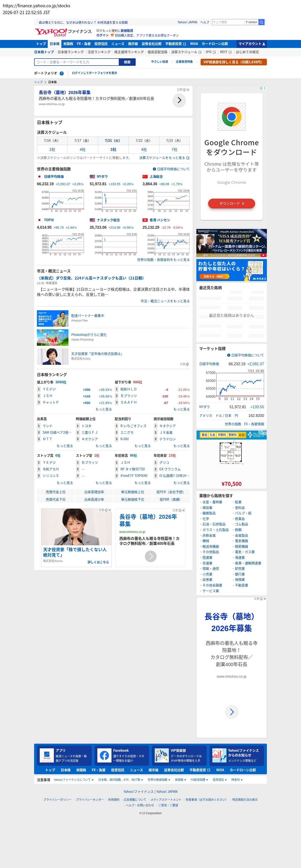This screenshot has width=301, height=868.
Task: Expand the 日本株、国内指数、ETF、REIT等 notes dropdown
Action: [120, 780]
